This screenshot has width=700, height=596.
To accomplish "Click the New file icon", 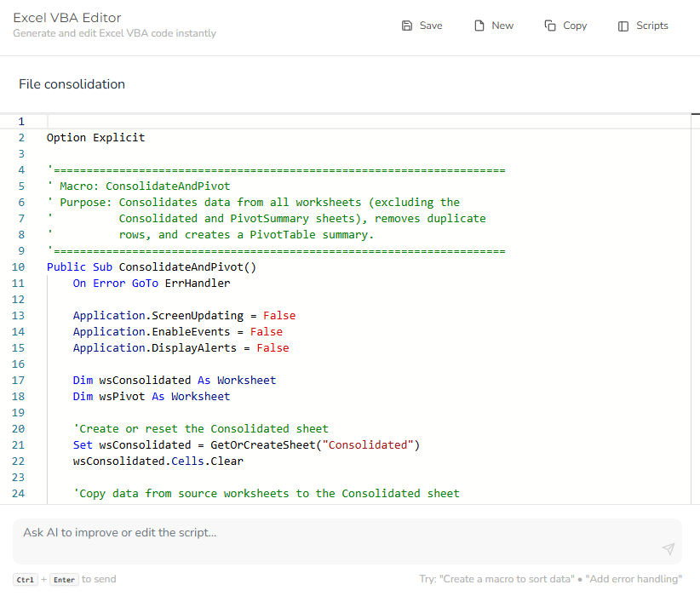I will click(479, 26).
